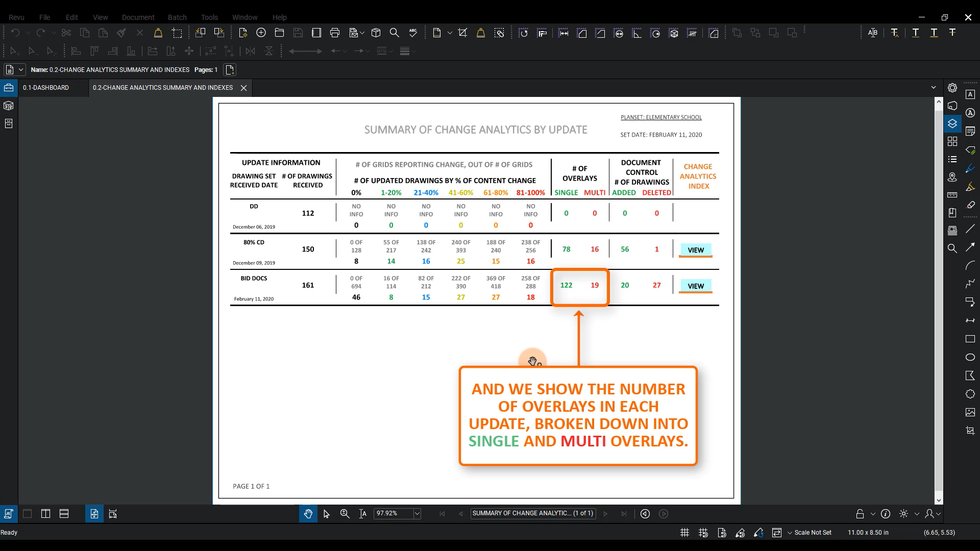
Task: Open the Thumbnails panel icon
Action: [x=952, y=141]
